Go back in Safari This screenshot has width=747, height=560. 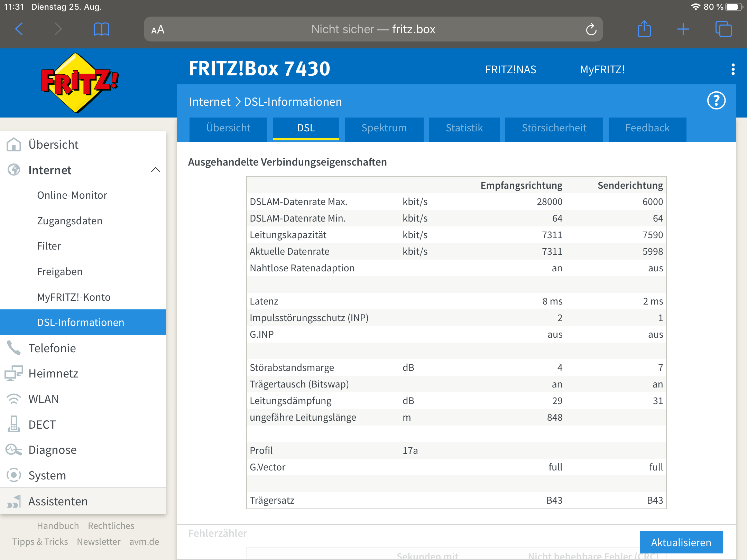click(19, 29)
